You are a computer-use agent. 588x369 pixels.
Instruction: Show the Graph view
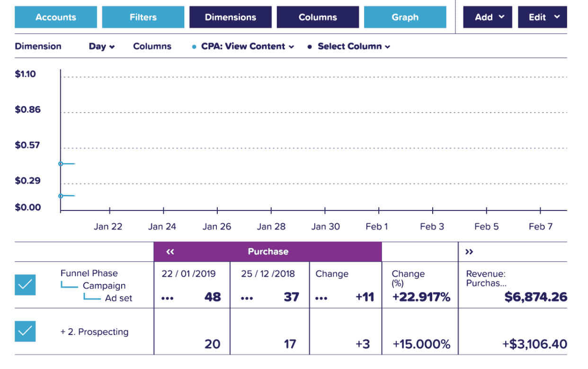click(x=405, y=18)
